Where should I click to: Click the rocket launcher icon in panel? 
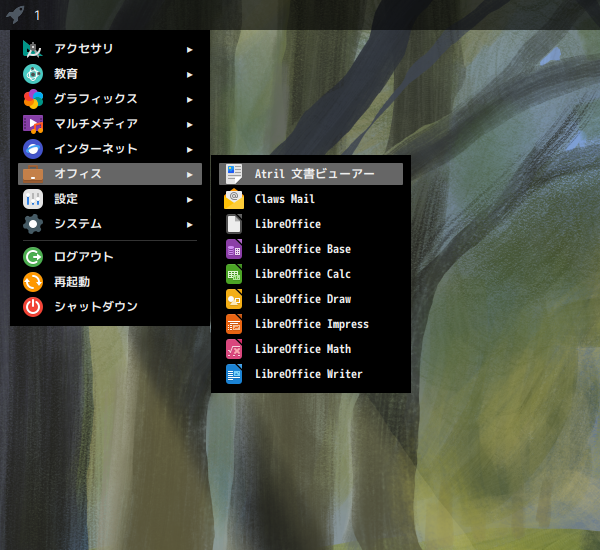pos(15,15)
